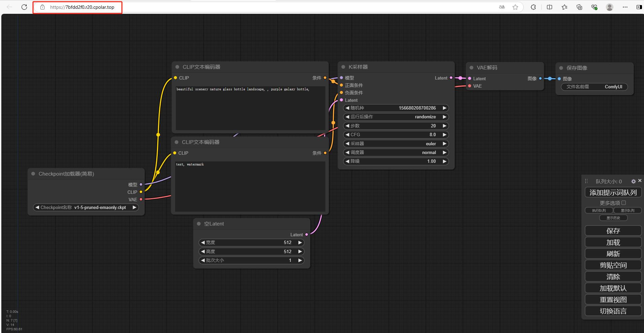Image resolution: width=644 pixels, height=333 pixels.
Task: Click the 剪贴空间 button
Action: [613, 265]
